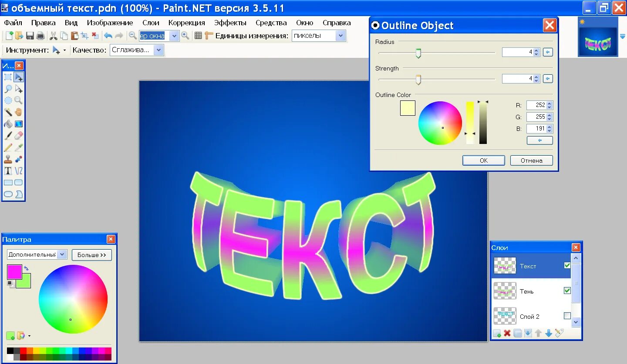Screen dimensions: 627x364
Task: Select the Text tool
Action: (8, 171)
